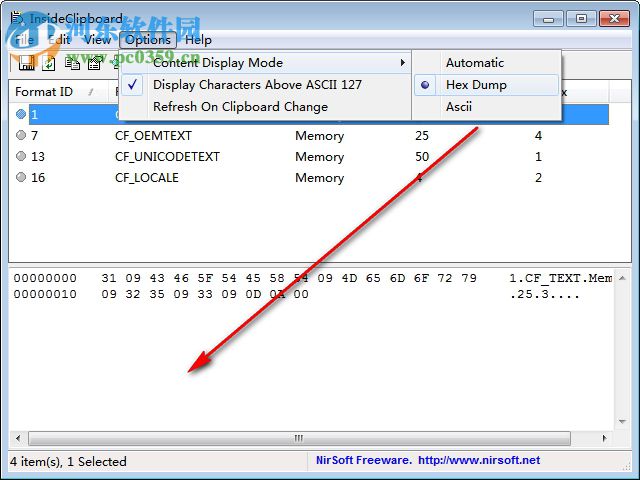
Task: Click the bullet icon of format 16 row
Action: tap(21, 177)
